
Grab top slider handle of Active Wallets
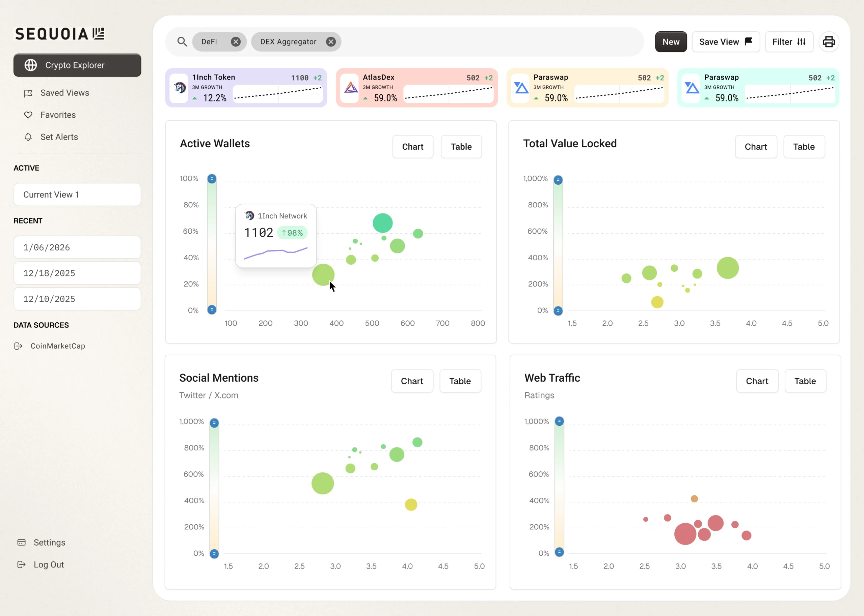point(212,179)
